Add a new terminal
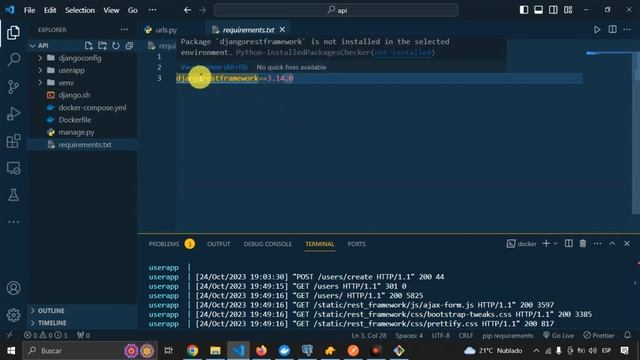This screenshot has height=360, width=640. coord(546,244)
